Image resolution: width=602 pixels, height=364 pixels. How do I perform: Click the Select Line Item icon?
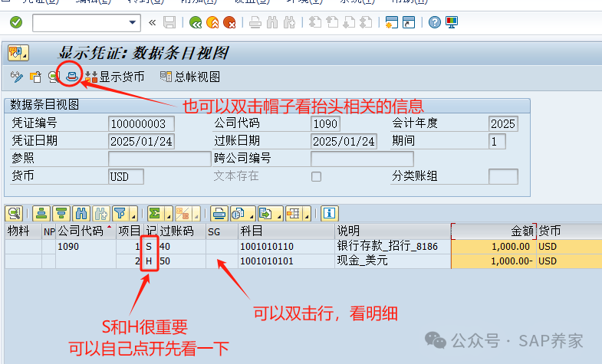tap(54, 77)
